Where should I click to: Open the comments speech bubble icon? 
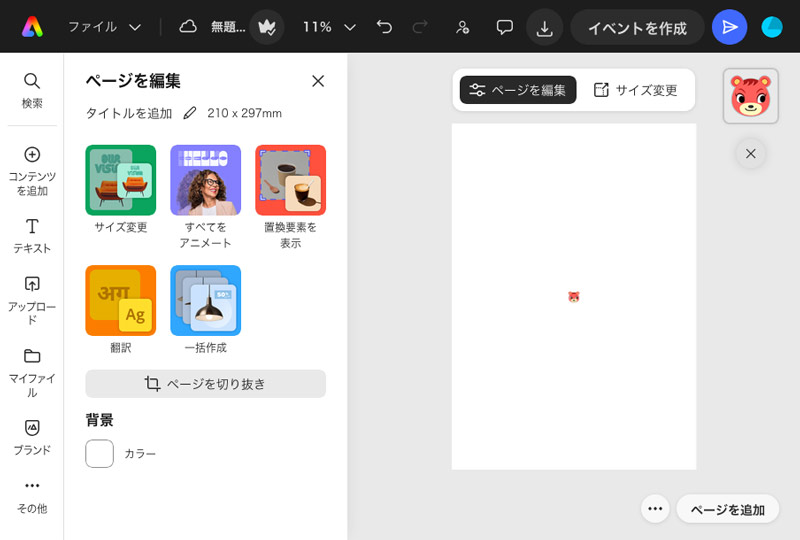504,27
